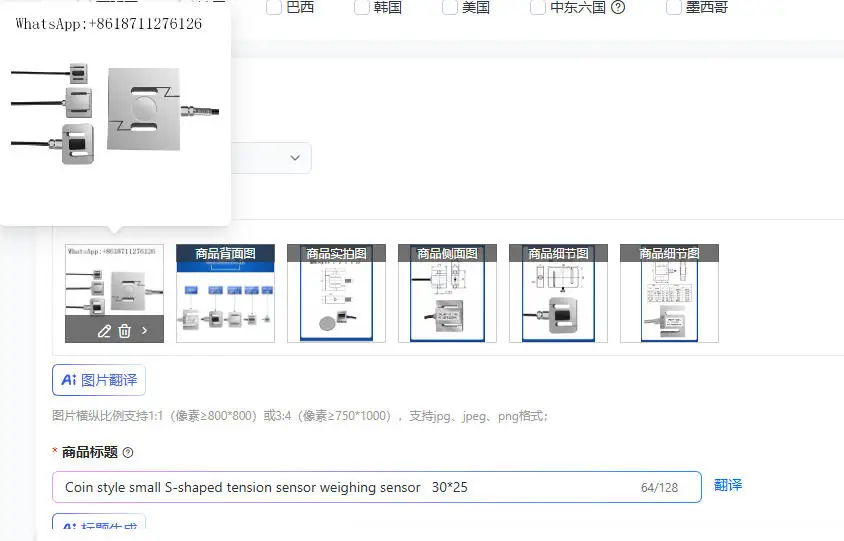Focus the product title input field
The width and height of the screenshot is (844, 541).
(377, 487)
